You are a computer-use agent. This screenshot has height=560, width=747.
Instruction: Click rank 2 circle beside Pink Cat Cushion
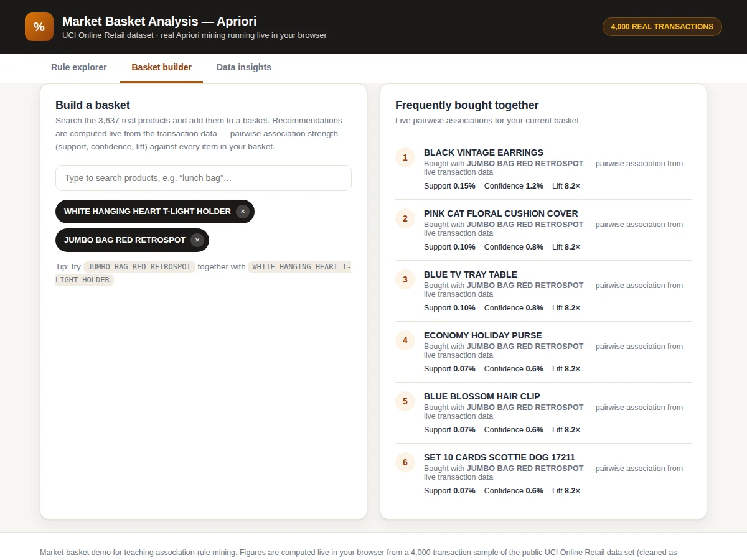pos(405,218)
